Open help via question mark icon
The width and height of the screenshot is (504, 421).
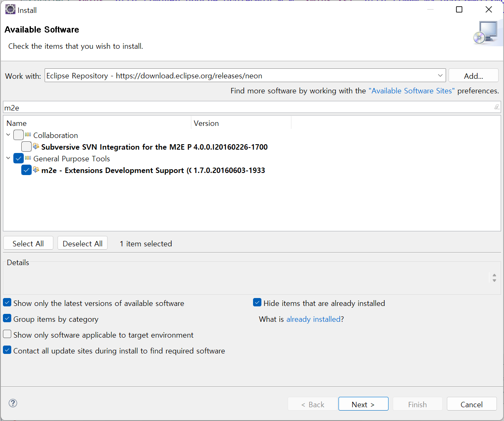(x=13, y=403)
